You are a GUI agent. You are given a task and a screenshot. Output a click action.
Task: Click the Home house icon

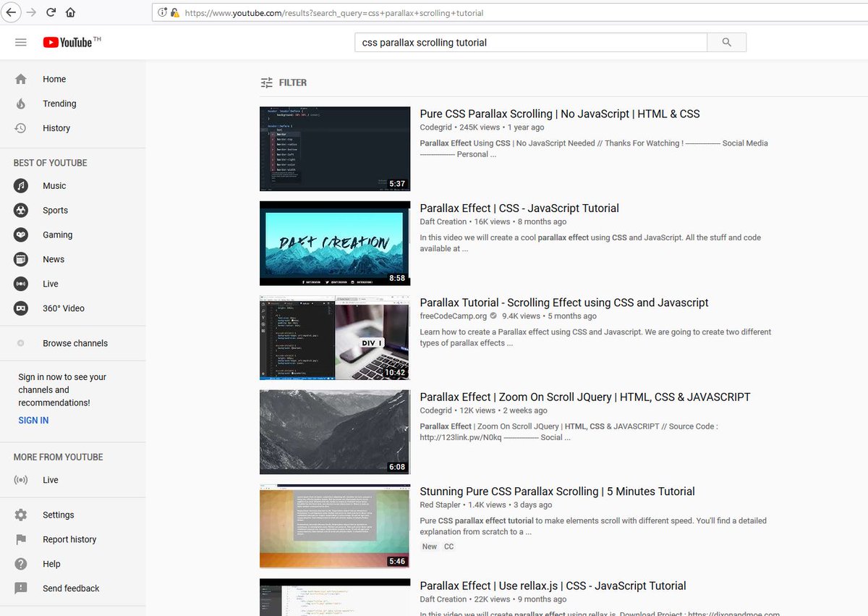20,79
